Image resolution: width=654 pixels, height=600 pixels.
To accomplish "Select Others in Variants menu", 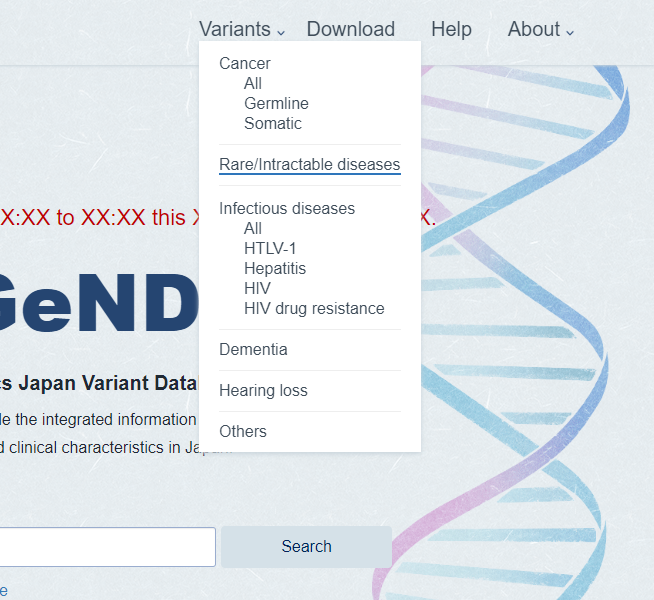I will click(243, 432).
